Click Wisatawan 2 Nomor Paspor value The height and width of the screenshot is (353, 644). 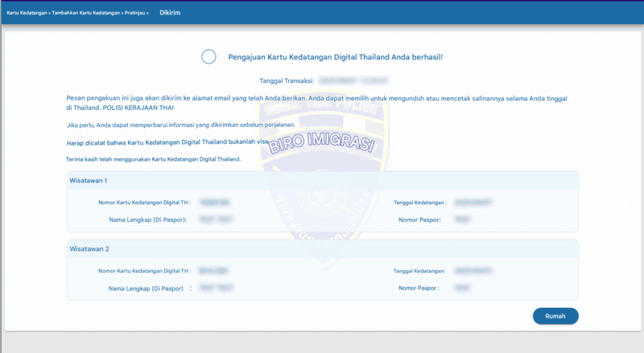(462, 288)
